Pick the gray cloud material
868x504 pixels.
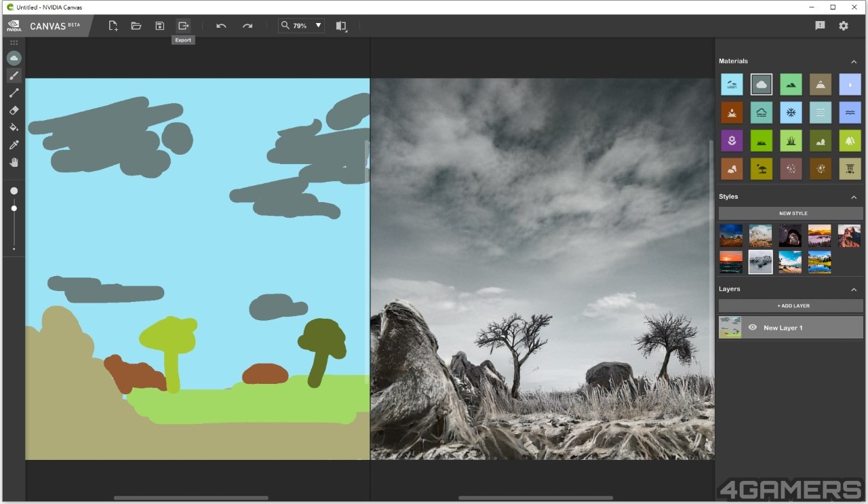pos(762,84)
